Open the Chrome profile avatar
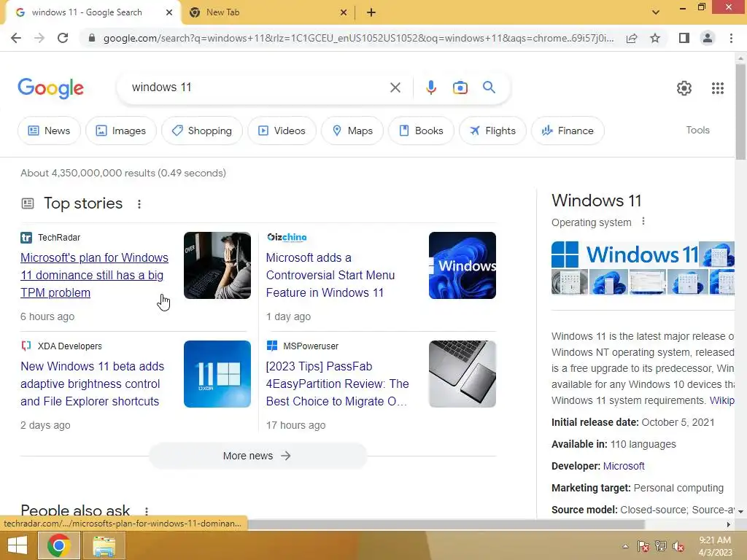This screenshot has width=747, height=560. point(708,38)
